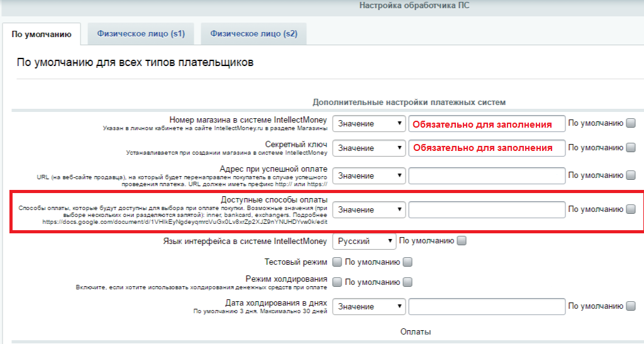644x344 pixels.
Task: Enable the Тестовый режим checkbox
Action: (x=337, y=262)
